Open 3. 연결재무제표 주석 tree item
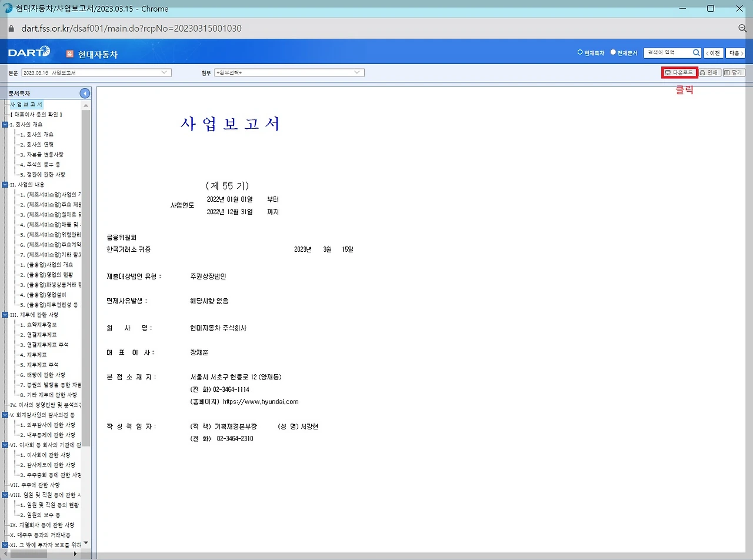This screenshot has height=560, width=753. coord(44,345)
